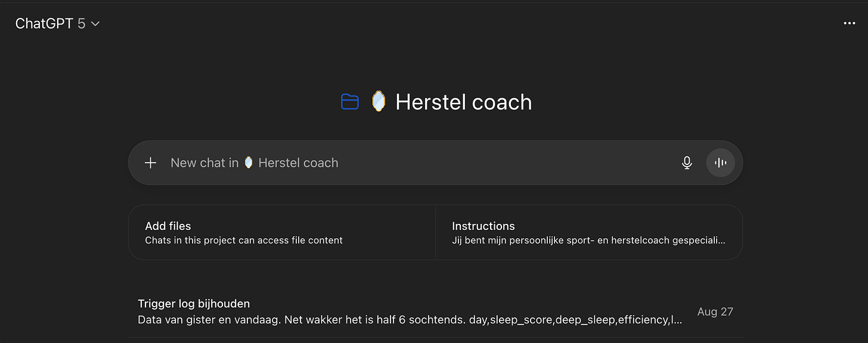Click the plus attachment icon in chat box
This screenshot has width=868, height=343.
coord(151,163)
